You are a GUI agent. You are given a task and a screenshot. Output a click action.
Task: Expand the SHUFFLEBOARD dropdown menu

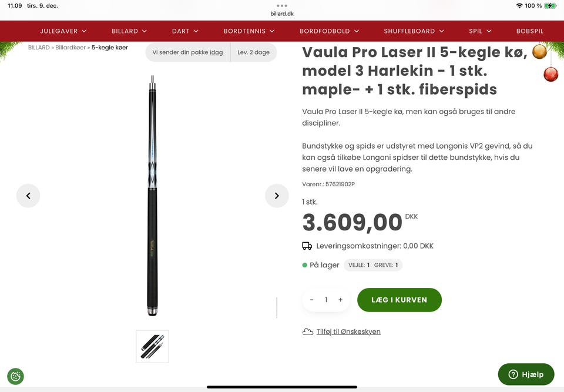[414, 31]
